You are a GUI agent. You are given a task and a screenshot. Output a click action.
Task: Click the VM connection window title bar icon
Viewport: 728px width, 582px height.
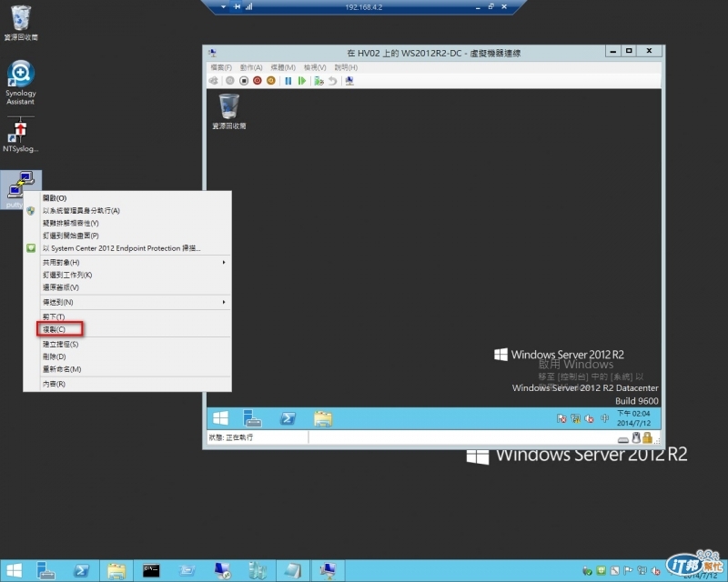pos(213,53)
